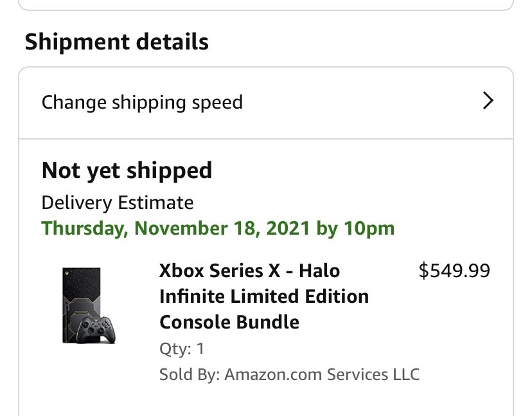Select the Qty: 1 quantity text
Screen dimensions: 532x416
[182, 348]
